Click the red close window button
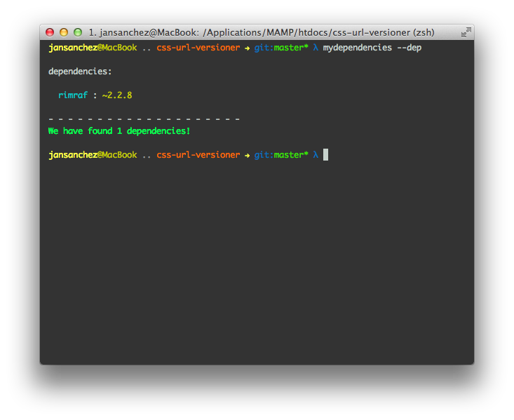This screenshot has width=514, height=420. [x=50, y=32]
